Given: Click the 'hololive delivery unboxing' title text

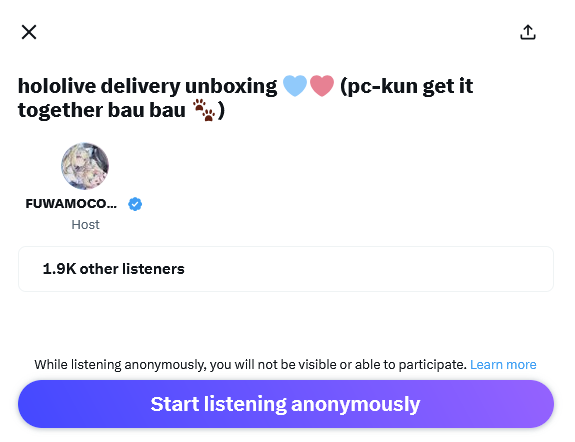Looking at the screenshot, I should pos(147,87).
